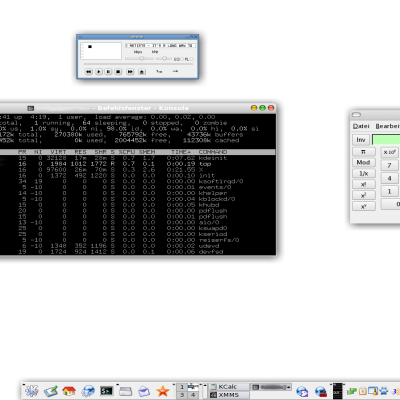Image resolution: width=400 pixels, height=400 pixels.
Task: Click XMMS next track button
Action: (130, 72)
